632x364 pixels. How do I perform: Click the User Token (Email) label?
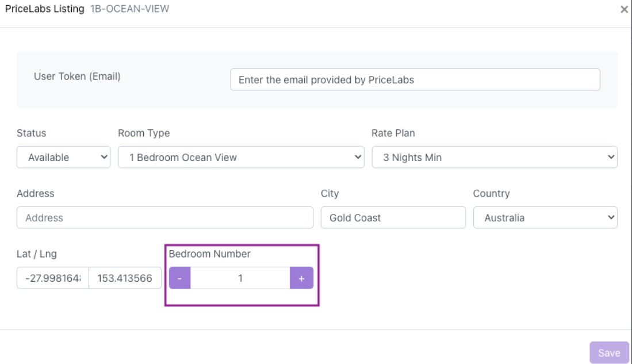pos(77,76)
